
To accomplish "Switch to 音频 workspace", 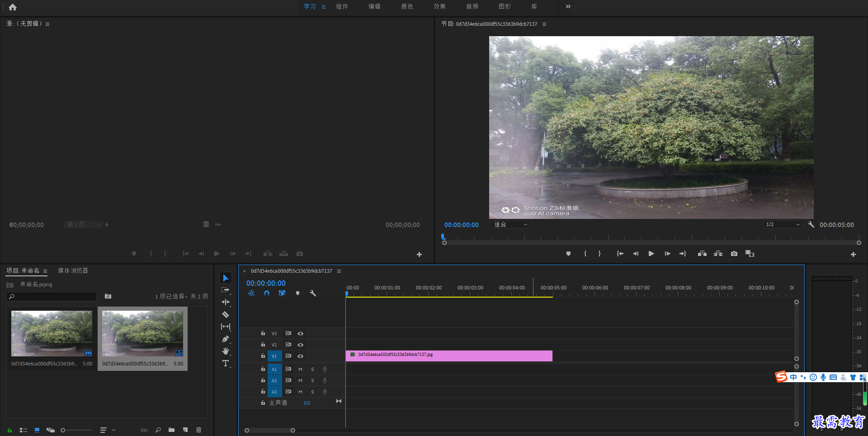I will coord(472,6).
